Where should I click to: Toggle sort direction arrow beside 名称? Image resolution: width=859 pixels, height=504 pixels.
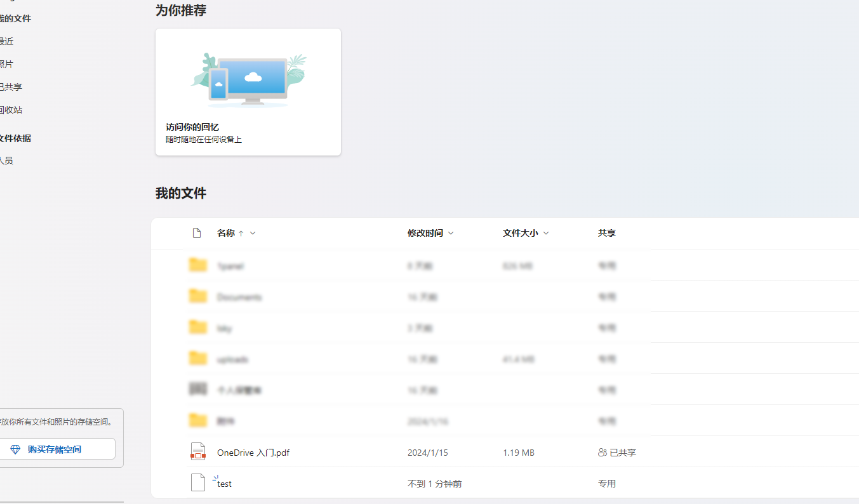click(241, 234)
